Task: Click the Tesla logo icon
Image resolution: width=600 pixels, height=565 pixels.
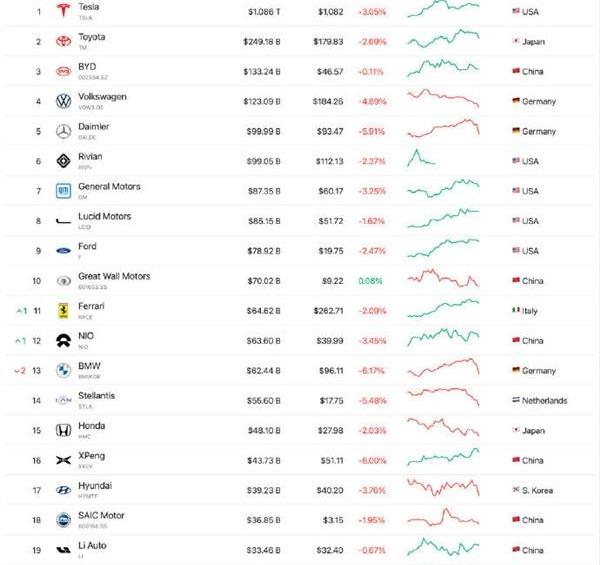Action: (x=62, y=11)
